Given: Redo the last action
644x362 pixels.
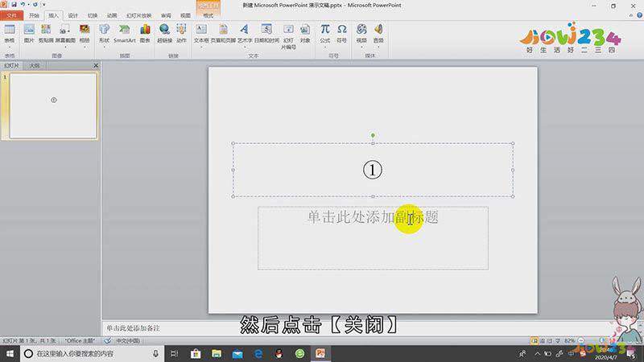Looking at the screenshot, I should click(35, 5).
